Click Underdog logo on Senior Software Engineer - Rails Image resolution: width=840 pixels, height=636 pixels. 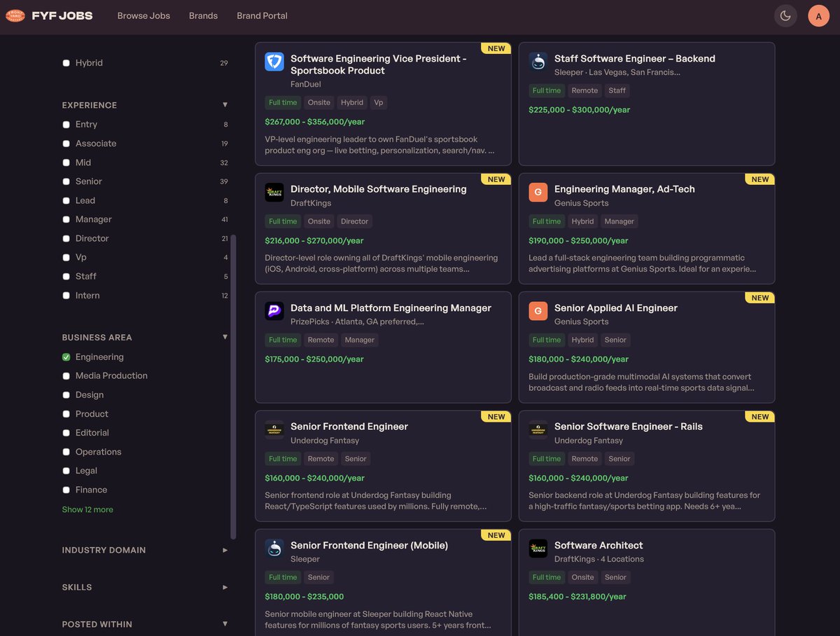pos(538,430)
